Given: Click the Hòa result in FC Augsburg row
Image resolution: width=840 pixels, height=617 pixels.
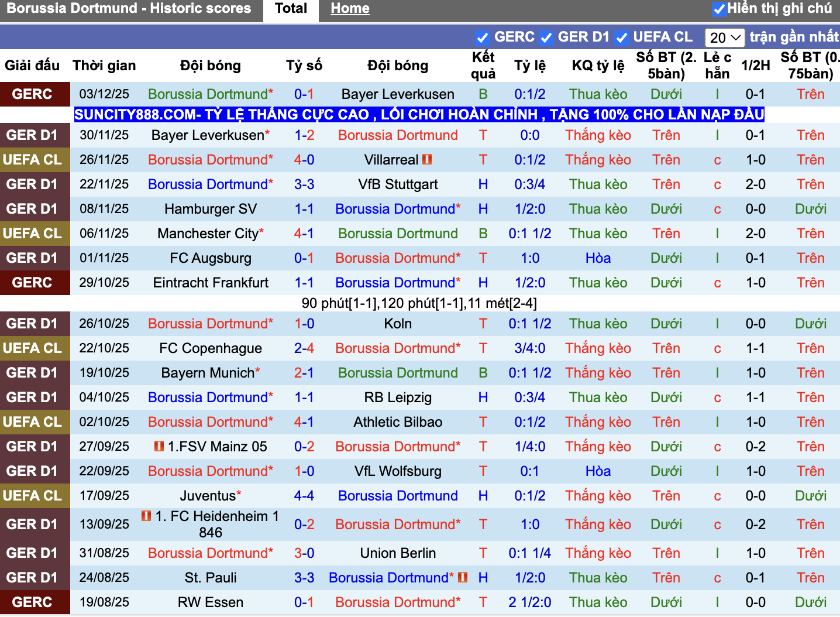Looking at the screenshot, I should pos(598,258).
